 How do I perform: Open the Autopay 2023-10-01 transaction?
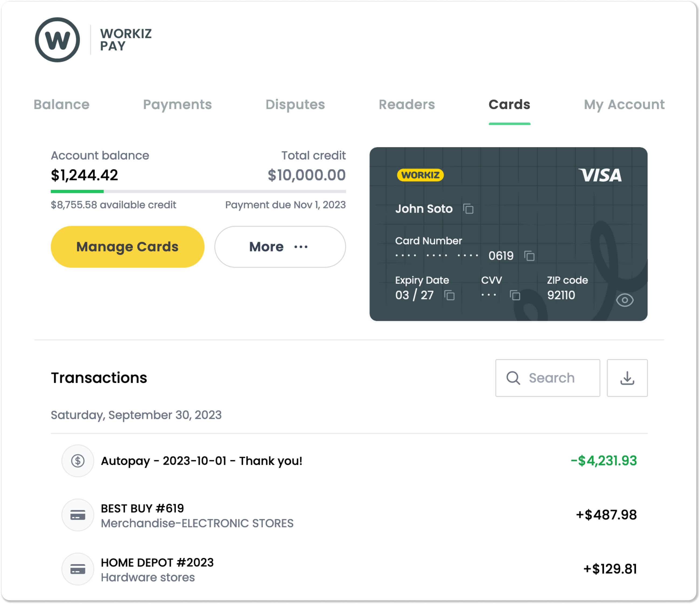coord(349,461)
